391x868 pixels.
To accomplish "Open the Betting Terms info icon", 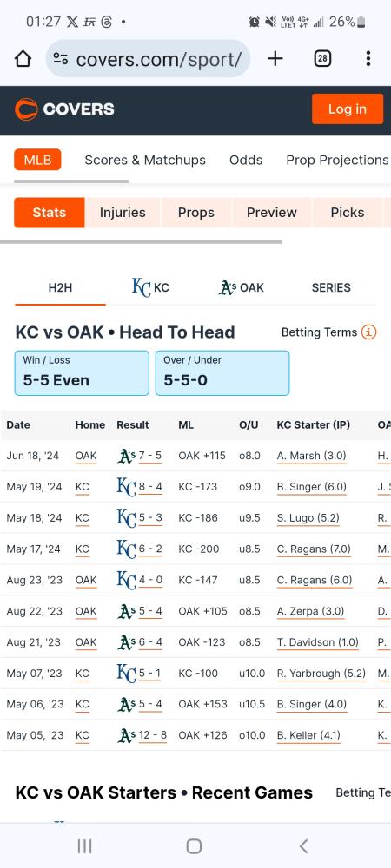I will [x=369, y=332].
